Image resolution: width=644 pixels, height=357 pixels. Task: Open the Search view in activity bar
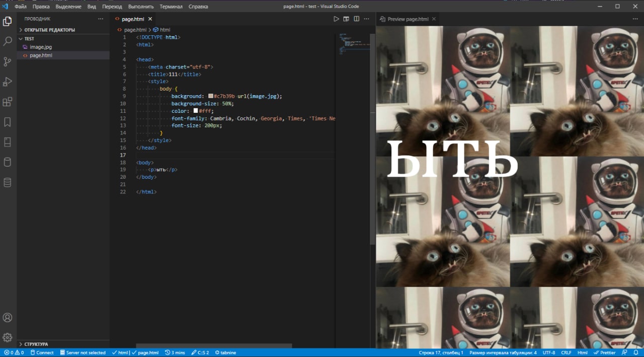tap(8, 41)
